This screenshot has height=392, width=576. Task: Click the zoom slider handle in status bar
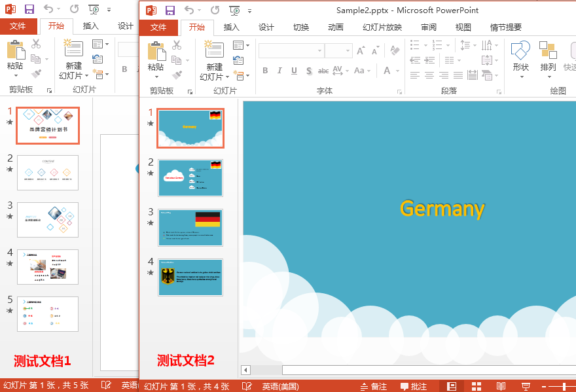pyautogui.click(x=564, y=386)
